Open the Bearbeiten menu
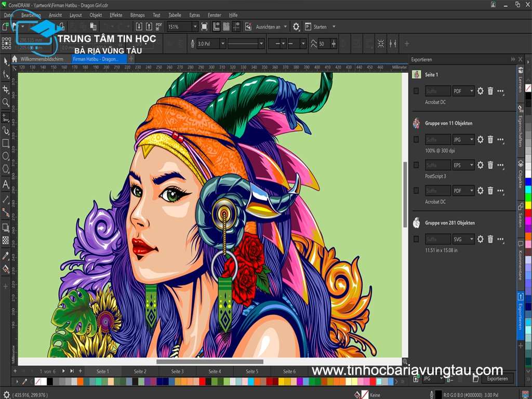This screenshot has height=399, width=532. pos(30,15)
